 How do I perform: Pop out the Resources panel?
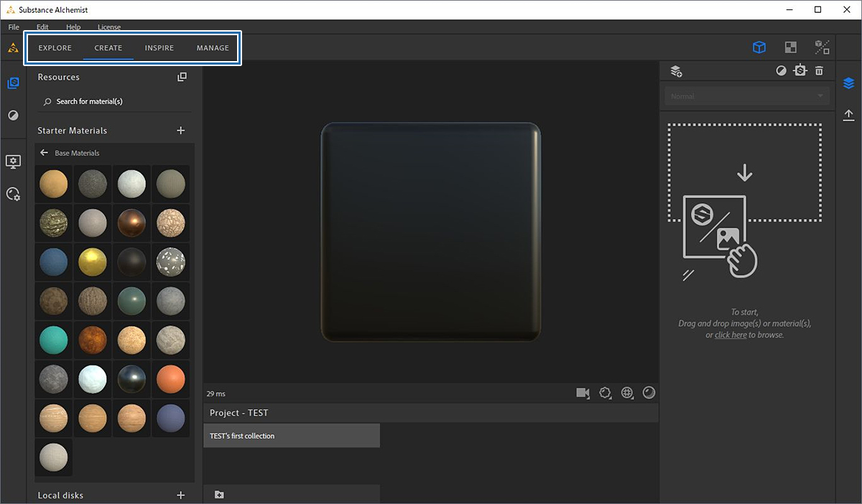pos(182,77)
